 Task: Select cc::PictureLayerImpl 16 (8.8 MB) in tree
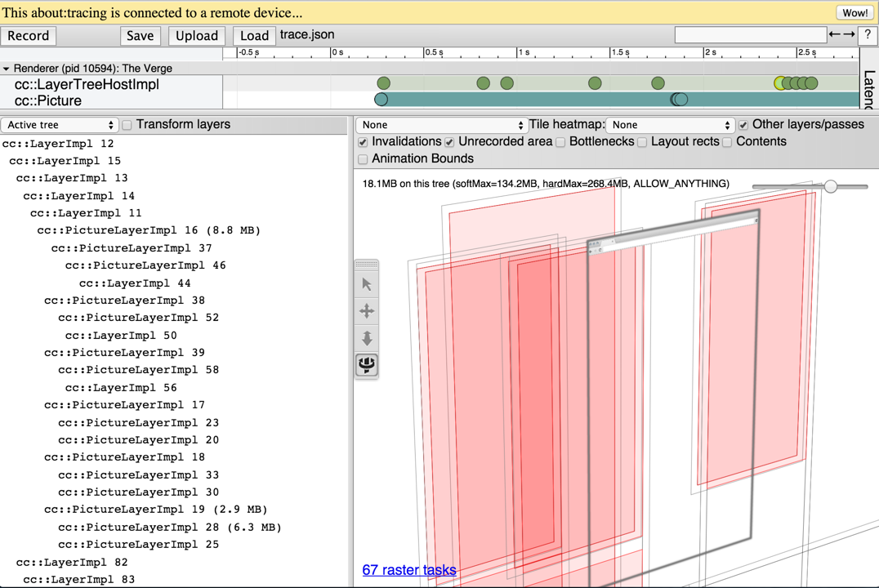coord(149,230)
